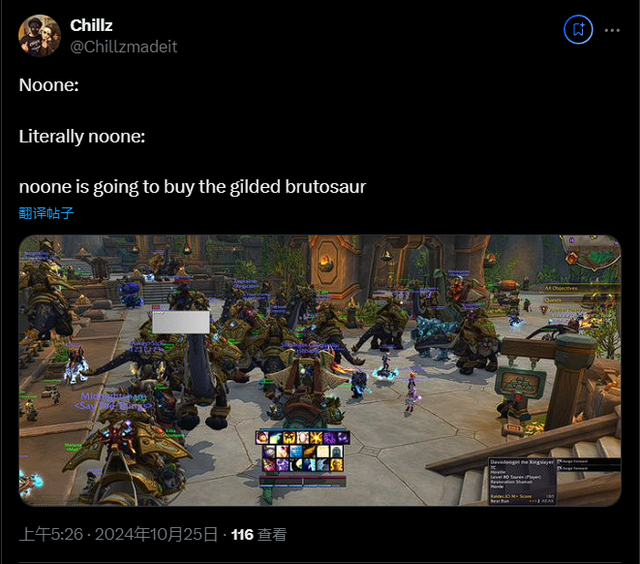The image size is (640, 564).
Task: Open the embedded game screenshot in full view
Action: coord(320,371)
